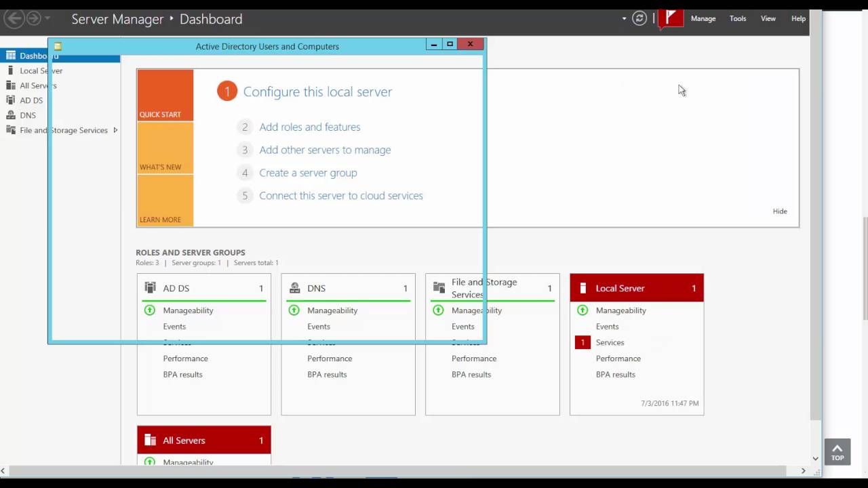Viewport: 868px width, 488px height.
Task: Click DNS Manageability green status icon
Action: [x=294, y=310]
